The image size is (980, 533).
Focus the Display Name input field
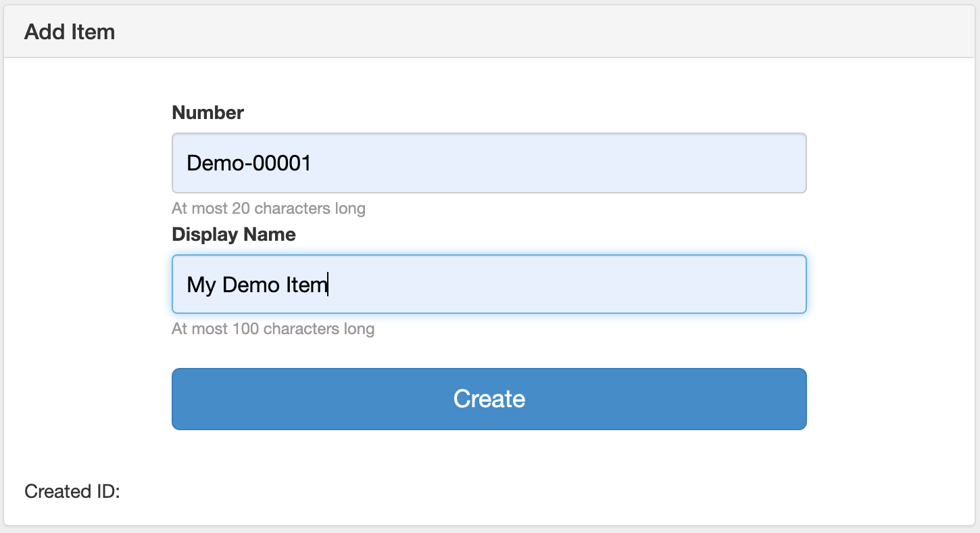click(x=489, y=284)
